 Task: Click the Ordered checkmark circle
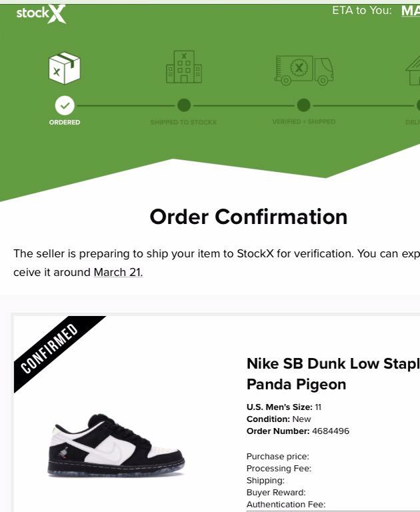[65, 105]
